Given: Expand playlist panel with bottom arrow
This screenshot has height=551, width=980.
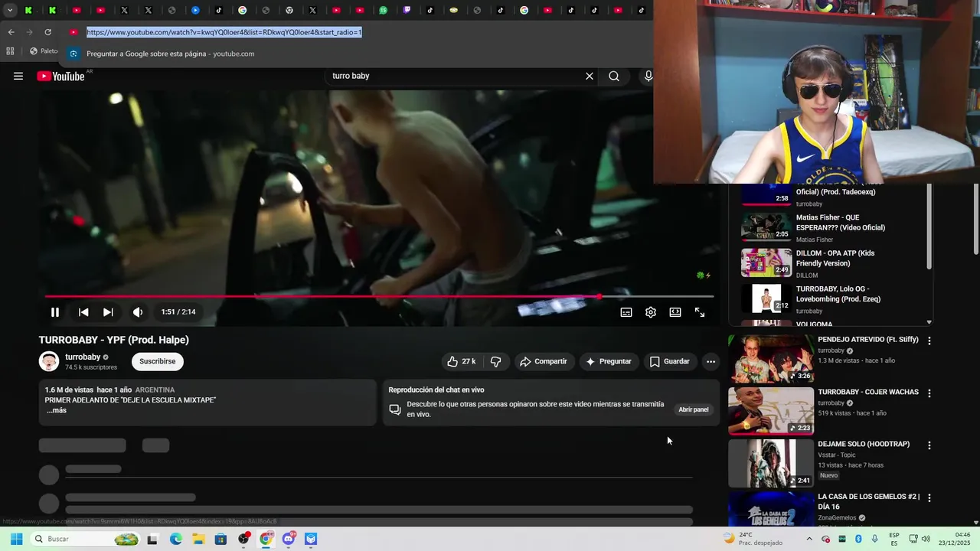Looking at the screenshot, I should [x=929, y=322].
